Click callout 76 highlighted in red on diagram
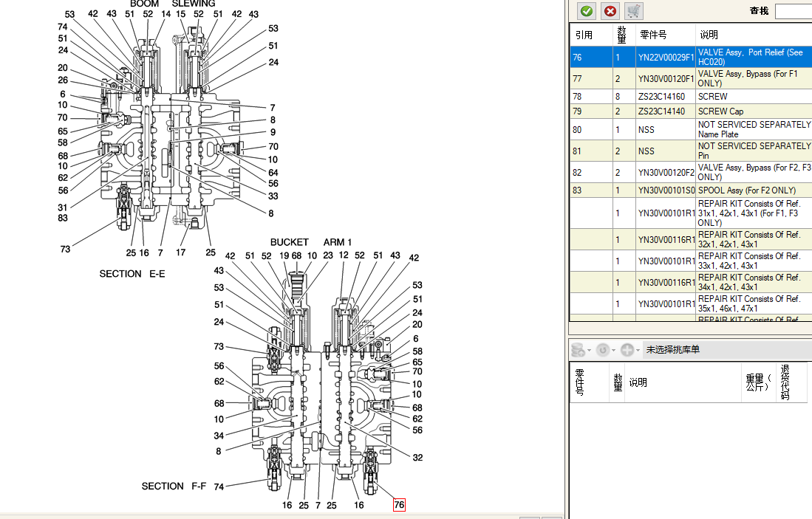 coord(399,505)
